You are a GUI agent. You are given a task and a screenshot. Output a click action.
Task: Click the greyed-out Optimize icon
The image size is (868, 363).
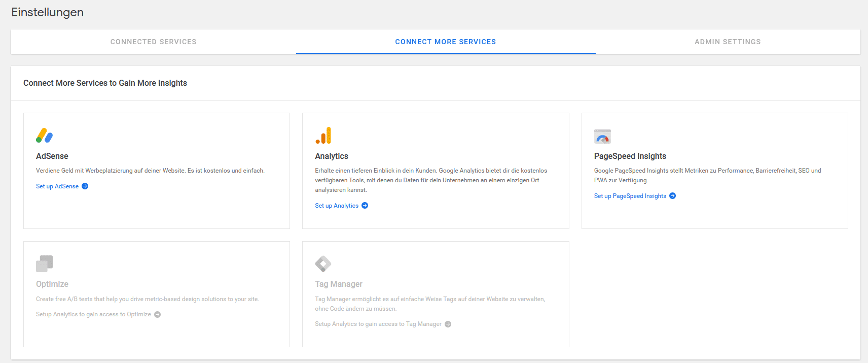(45, 263)
